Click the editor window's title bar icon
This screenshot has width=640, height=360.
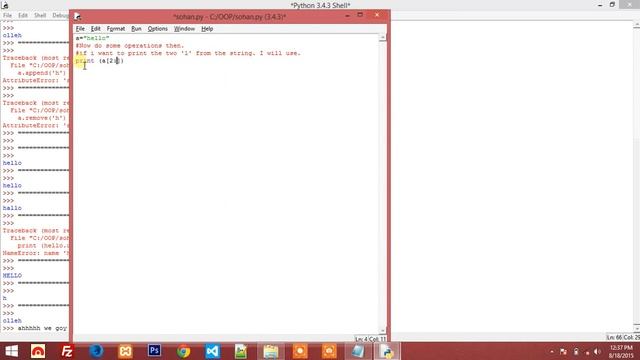(78, 16)
